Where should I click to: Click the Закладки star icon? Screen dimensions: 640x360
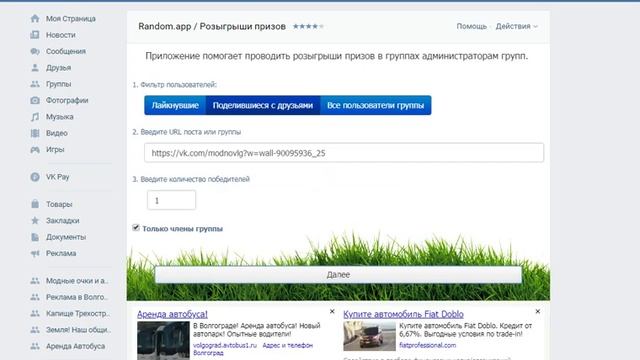coord(35,220)
